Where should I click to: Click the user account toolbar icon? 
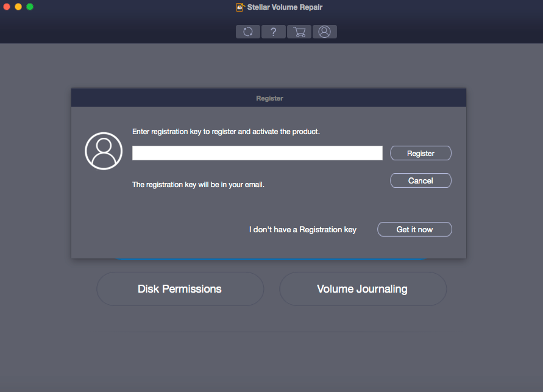[x=325, y=32]
